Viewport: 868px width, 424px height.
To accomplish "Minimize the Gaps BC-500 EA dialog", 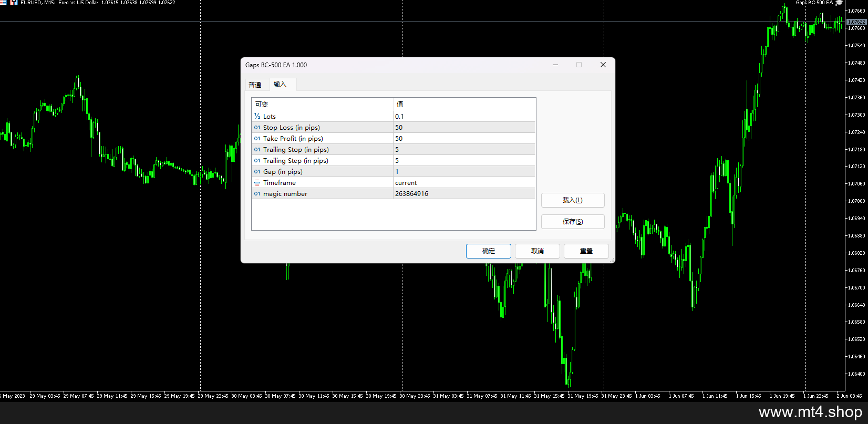I will pyautogui.click(x=555, y=65).
